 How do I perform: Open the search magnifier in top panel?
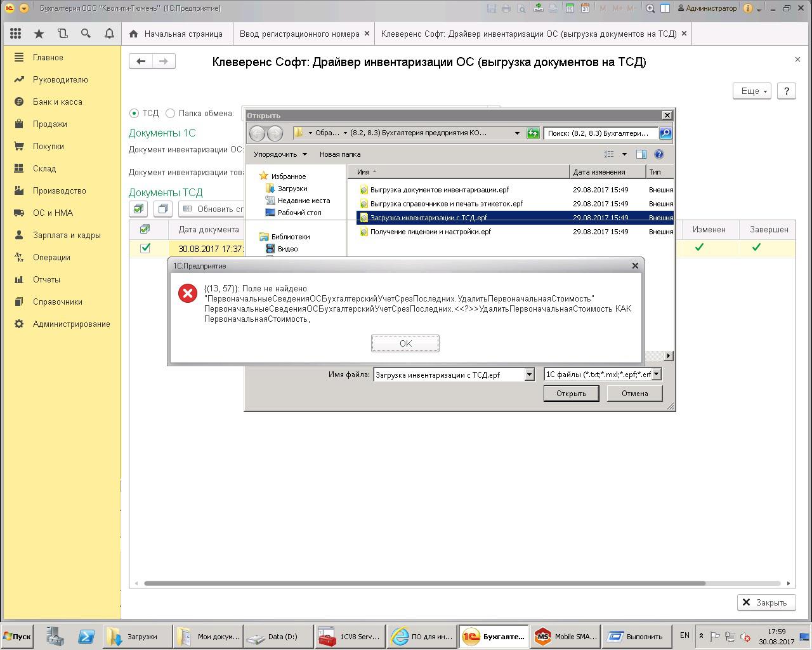(86, 34)
